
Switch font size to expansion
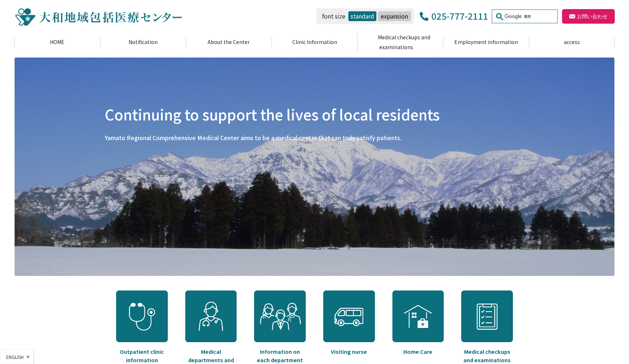tap(394, 16)
